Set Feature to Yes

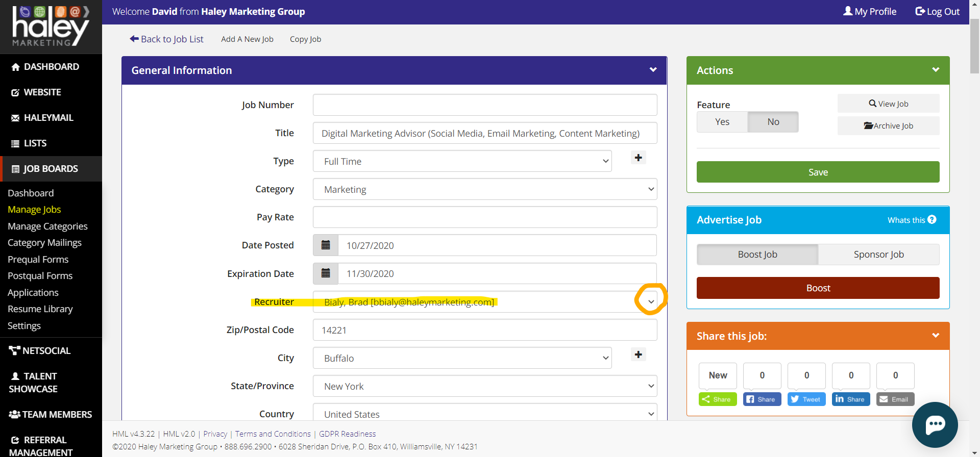(x=722, y=122)
